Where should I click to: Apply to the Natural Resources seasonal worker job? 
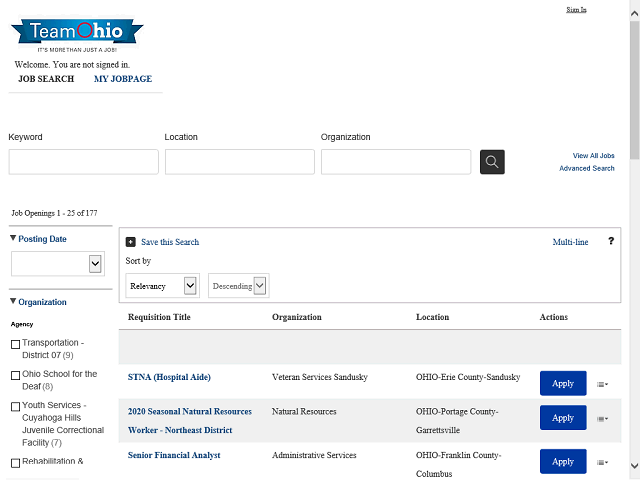tap(563, 418)
